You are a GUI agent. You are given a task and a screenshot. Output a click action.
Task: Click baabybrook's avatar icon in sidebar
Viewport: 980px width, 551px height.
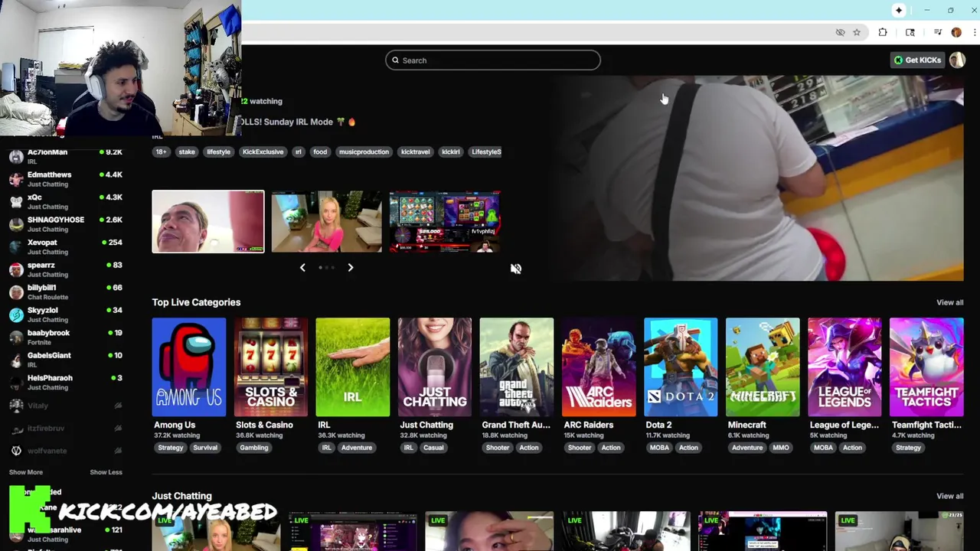click(16, 337)
